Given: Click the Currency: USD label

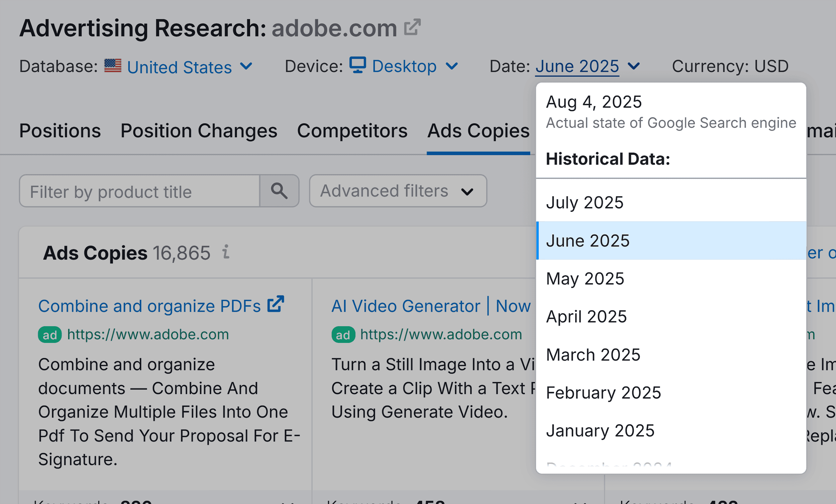Looking at the screenshot, I should 730,66.
